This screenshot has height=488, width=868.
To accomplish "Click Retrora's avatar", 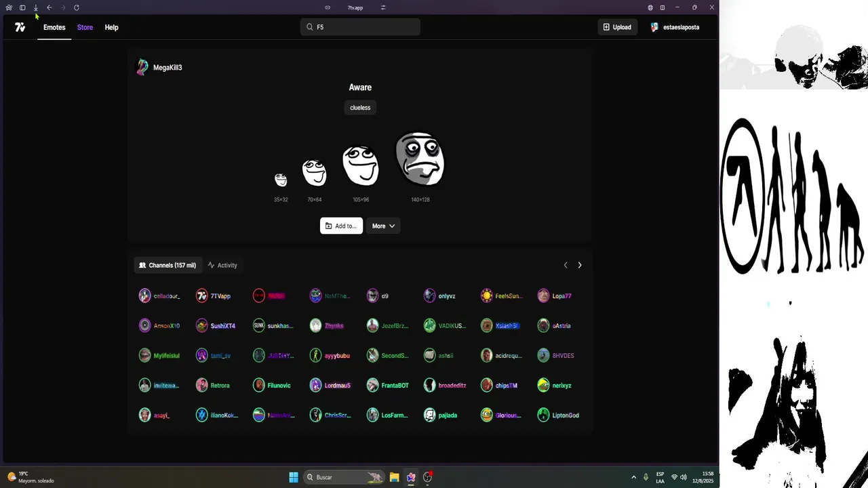I will (201, 385).
